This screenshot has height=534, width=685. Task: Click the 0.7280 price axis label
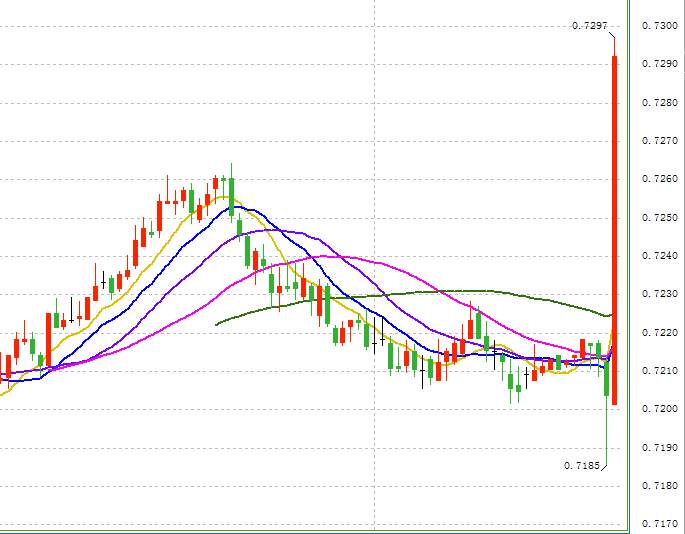(660, 103)
